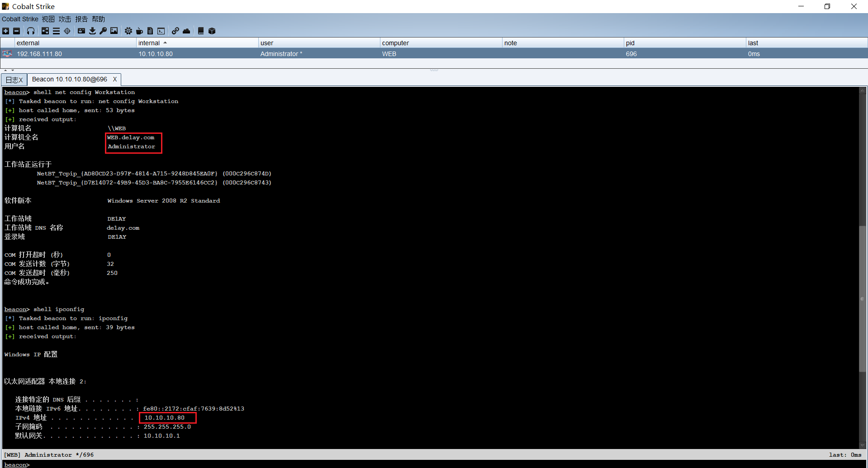Viewport: 868px width, 468px height.
Task: Click '[WEB] Administrator */696' status bar text
Action: click(x=49, y=455)
